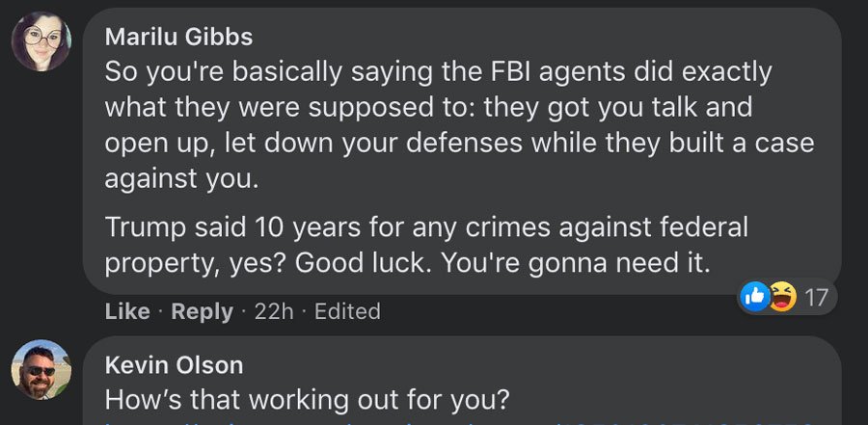The height and width of the screenshot is (425, 868).
Task: Open Kevin Olson's profile picture
Action: (41, 369)
